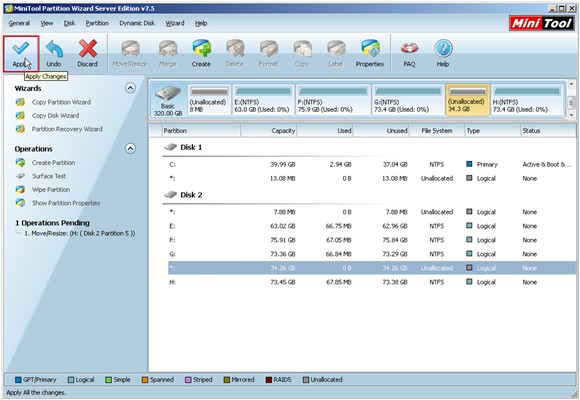Viewport: 580px width, 400px height.
Task: Click the Apply changes checkmark icon
Action: click(x=20, y=48)
